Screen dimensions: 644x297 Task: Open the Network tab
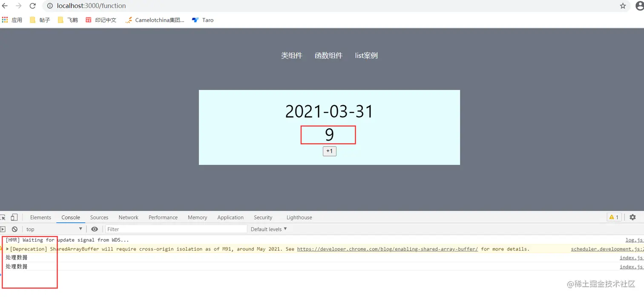(x=128, y=217)
